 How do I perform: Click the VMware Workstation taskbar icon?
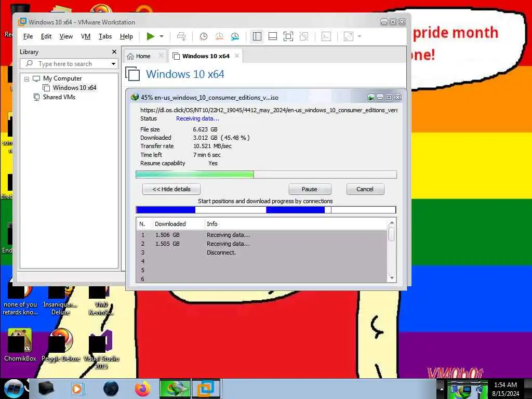[x=206, y=389]
